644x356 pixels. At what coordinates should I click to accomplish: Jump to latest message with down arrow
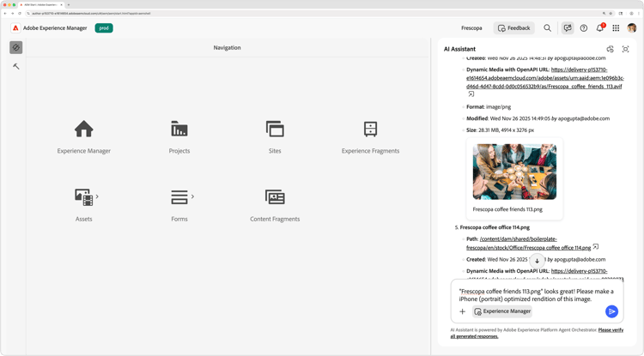tap(537, 261)
